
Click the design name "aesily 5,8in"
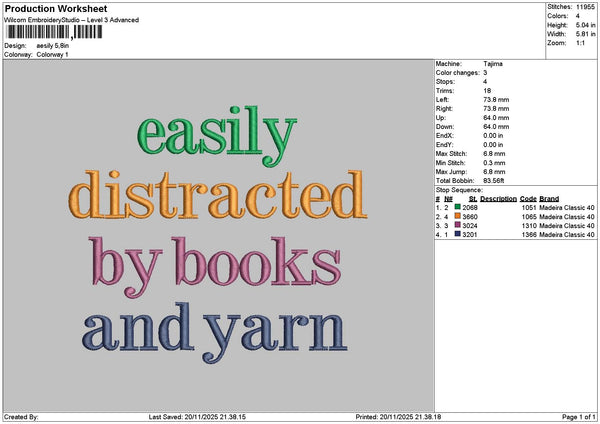pyautogui.click(x=53, y=46)
